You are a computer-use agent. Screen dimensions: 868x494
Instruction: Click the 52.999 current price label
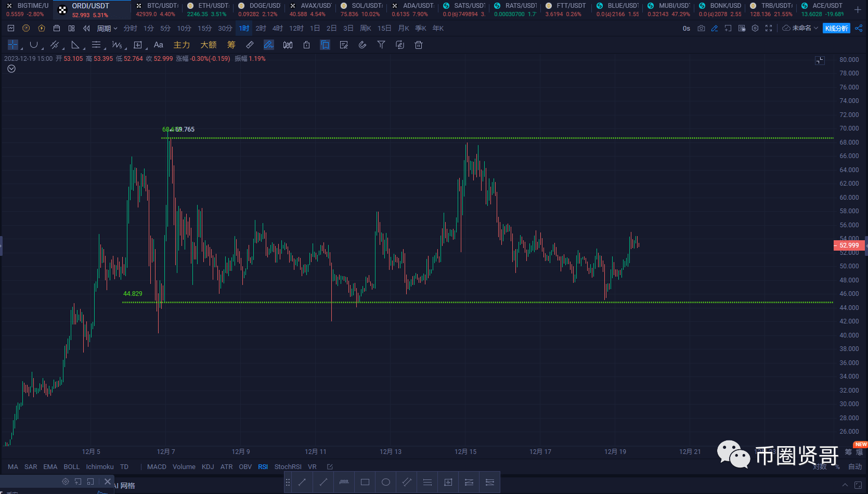tap(849, 245)
